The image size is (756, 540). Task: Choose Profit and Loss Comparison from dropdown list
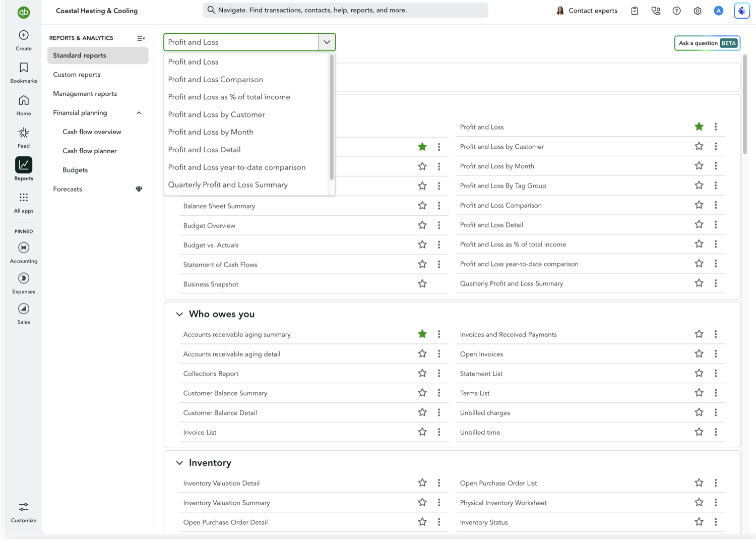click(x=216, y=80)
